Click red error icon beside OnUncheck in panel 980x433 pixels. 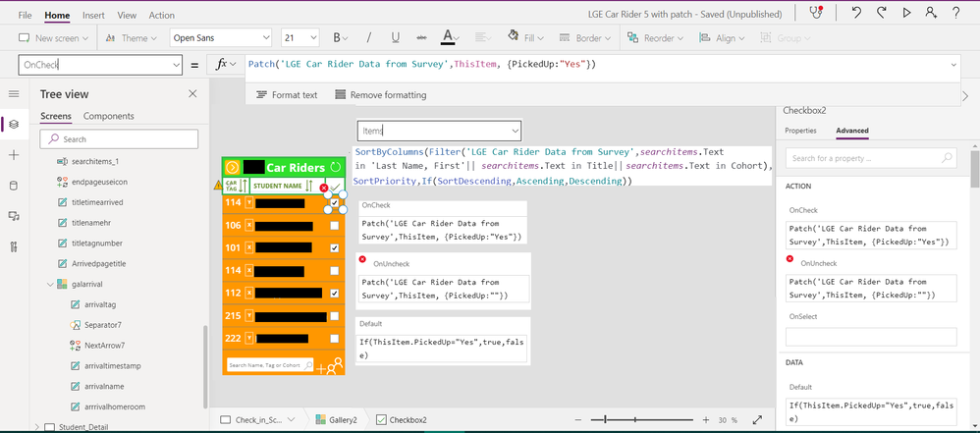pyautogui.click(x=790, y=258)
